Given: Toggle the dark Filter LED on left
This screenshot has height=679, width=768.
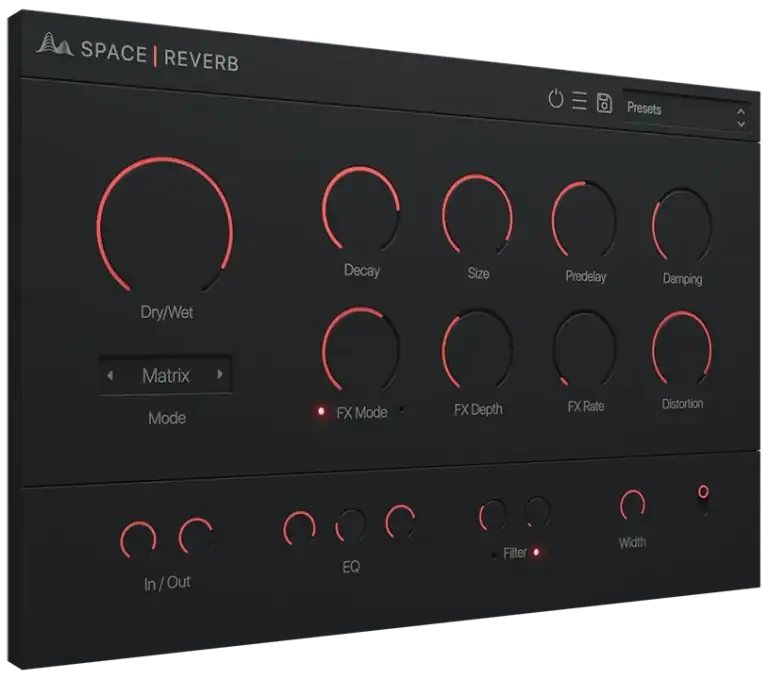Looking at the screenshot, I should tap(493, 555).
